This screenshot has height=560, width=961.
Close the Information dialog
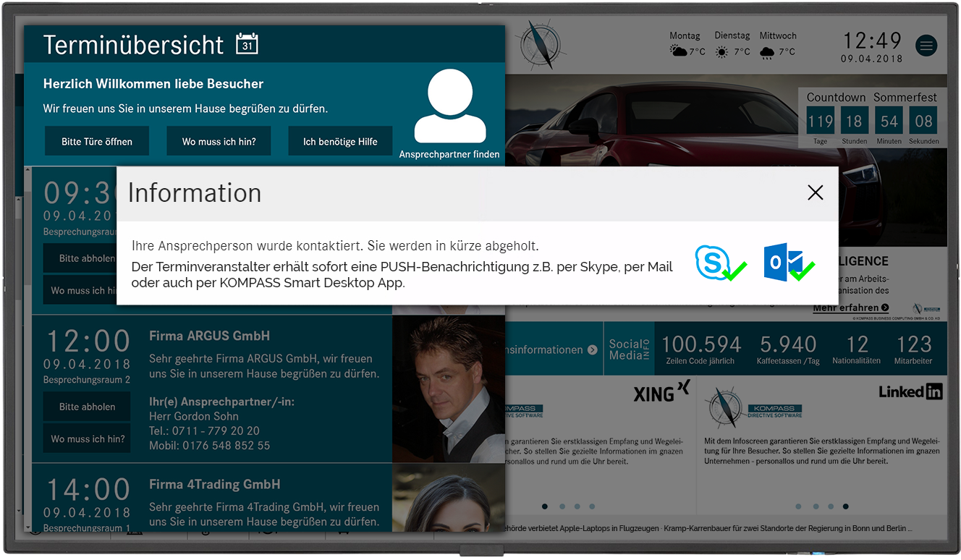tap(815, 192)
